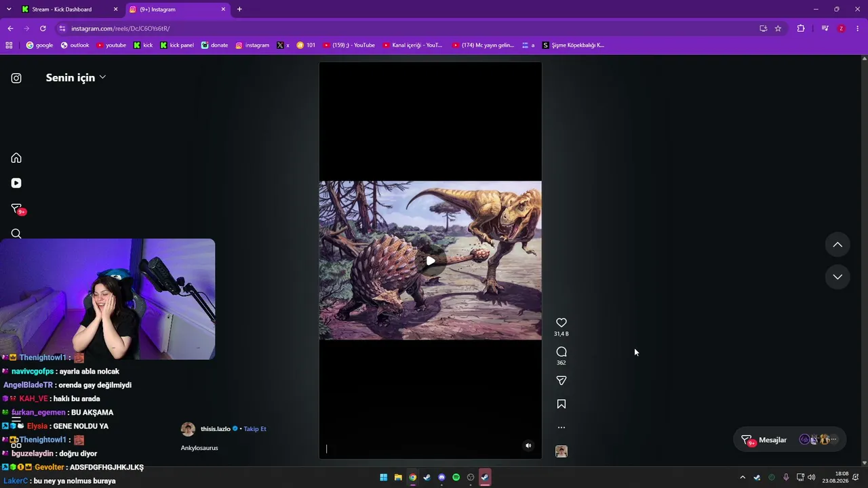868x488 pixels.
Task: Go back with the browser back arrow
Action: [10, 28]
